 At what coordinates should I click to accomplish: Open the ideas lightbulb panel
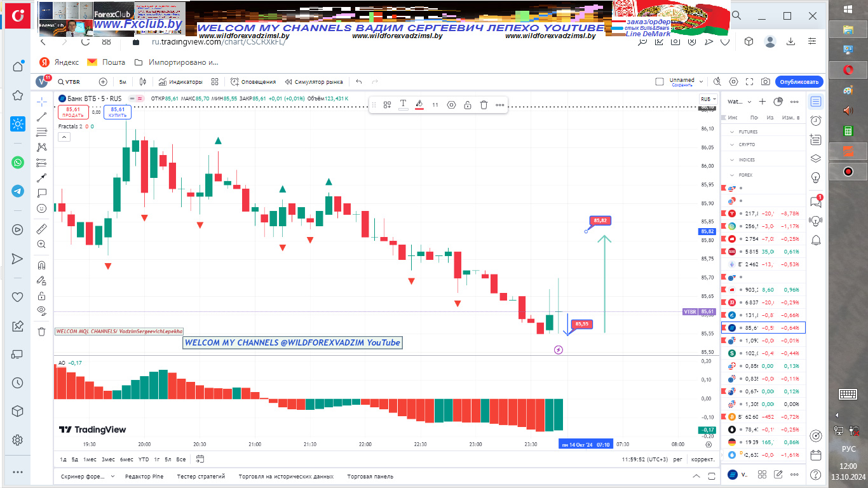816,177
